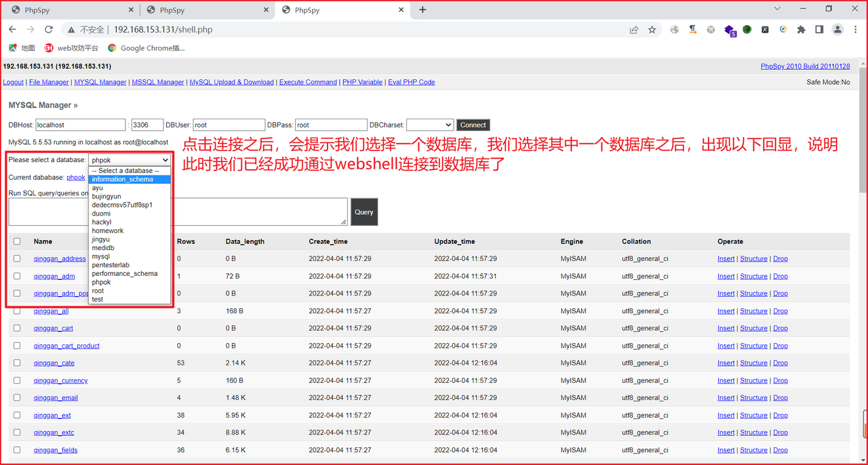
Task: Check the qinggan_adm row checkbox
Action: click(x=18, y=276)
